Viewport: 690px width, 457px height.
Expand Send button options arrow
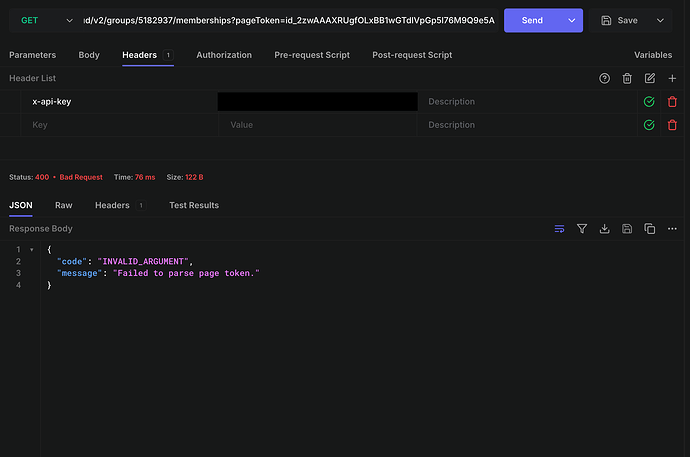pos(572,20)
